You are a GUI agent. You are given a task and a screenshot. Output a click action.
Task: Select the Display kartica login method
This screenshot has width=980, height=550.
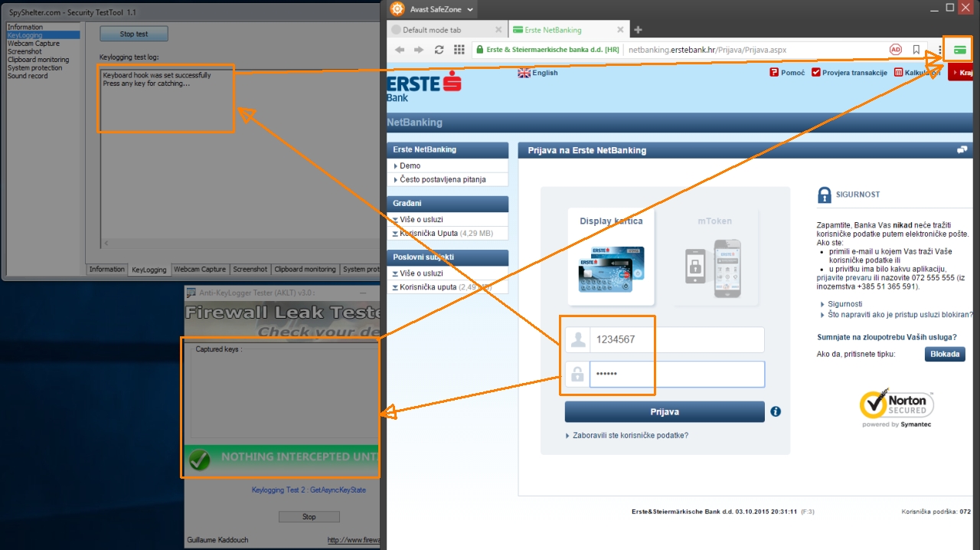(x=611, y=257)
